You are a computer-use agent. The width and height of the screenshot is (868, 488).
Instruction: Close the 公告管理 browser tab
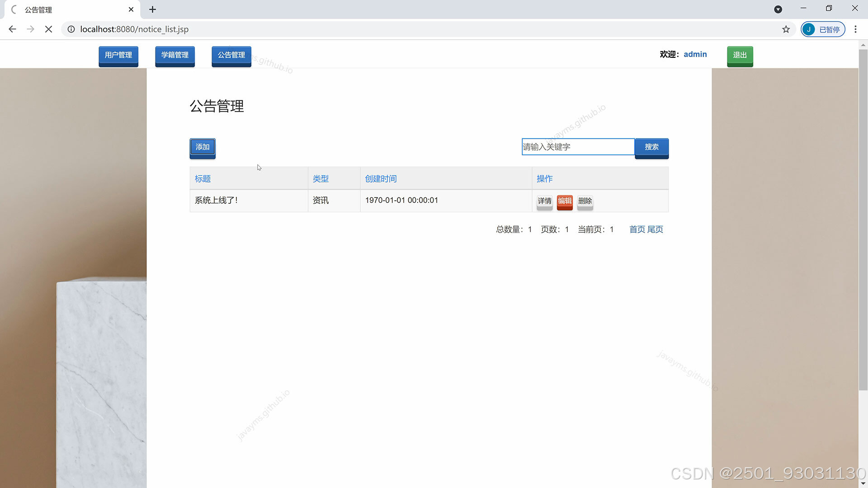[x=131, y=9]
